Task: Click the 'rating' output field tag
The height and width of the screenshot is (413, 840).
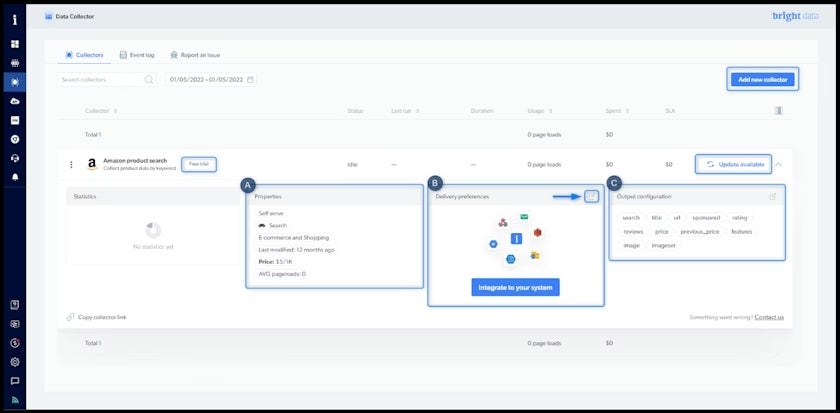Action: pyautogui.click(x=739, y=218)
